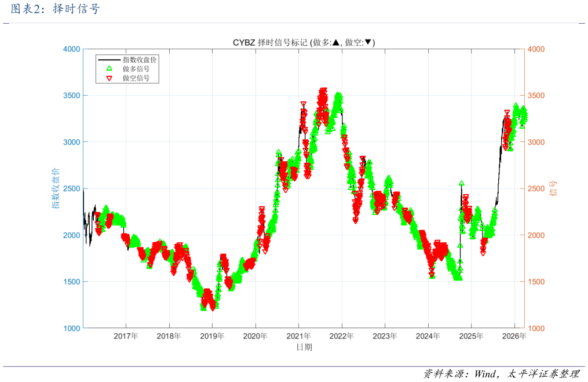
Task: Click the green long-signal triangle in legend
Action: click(109, 68)
